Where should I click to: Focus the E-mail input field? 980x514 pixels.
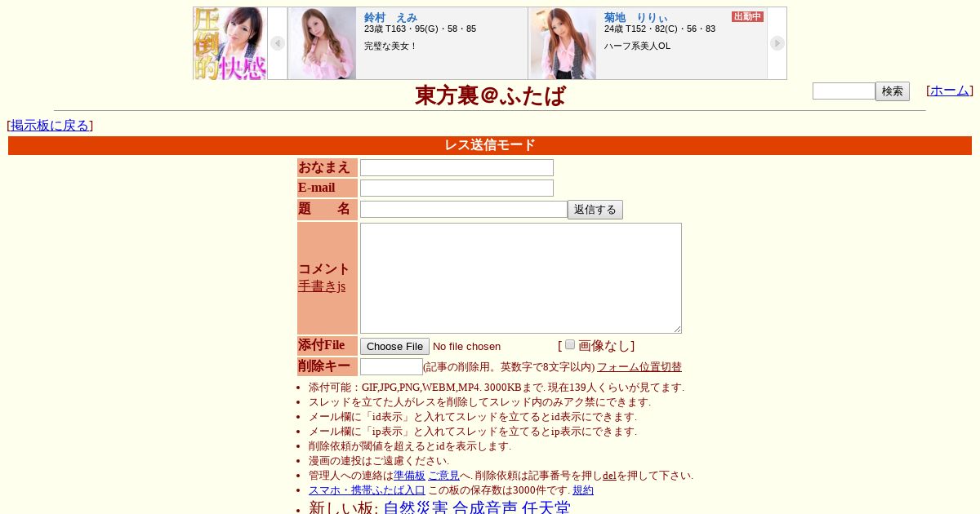pos(457,188)
